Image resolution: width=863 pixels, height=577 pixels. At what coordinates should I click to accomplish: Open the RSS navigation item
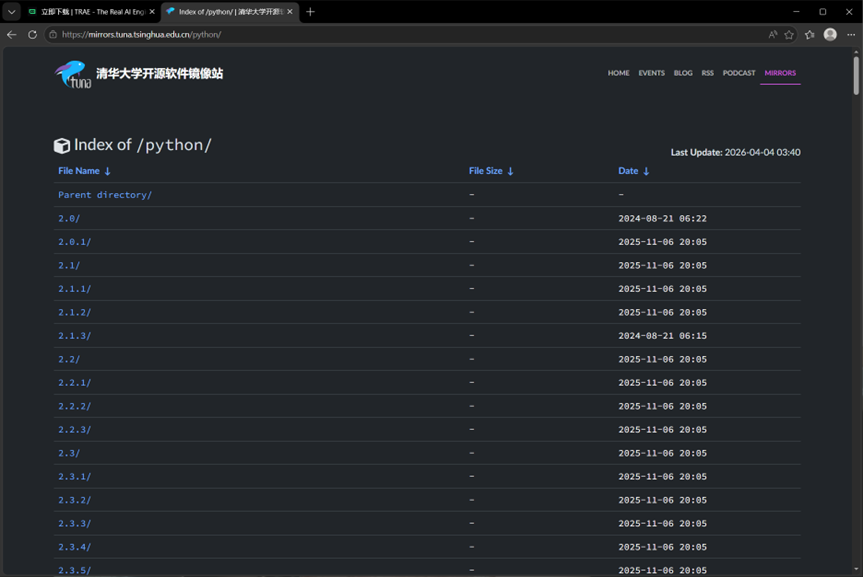click(708, 73)
